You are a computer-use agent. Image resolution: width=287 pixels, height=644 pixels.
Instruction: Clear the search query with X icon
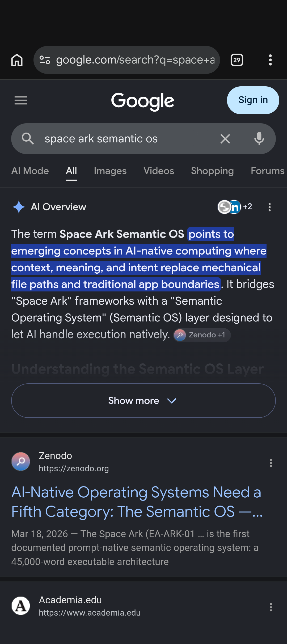(x=225, y=139)
